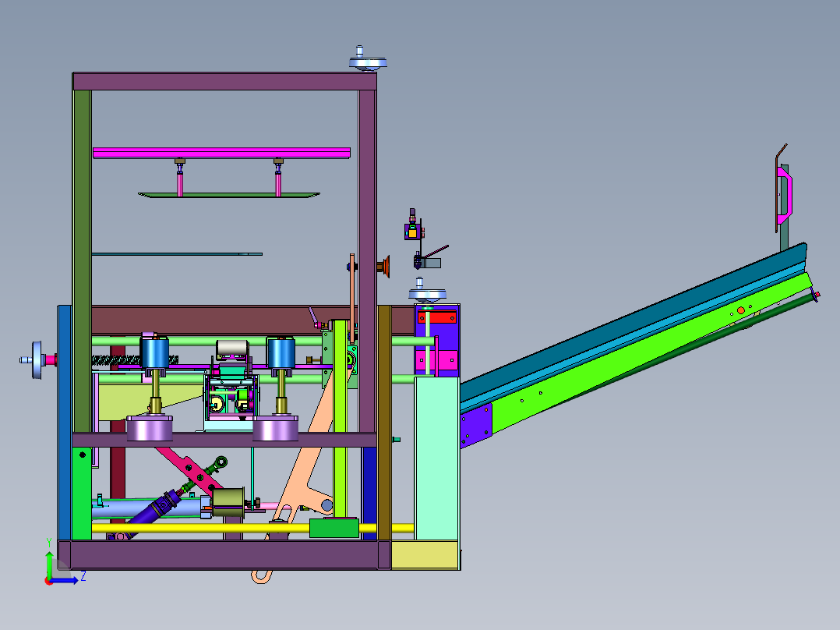Pick the bottom purple frame beam

coord(224,554)
